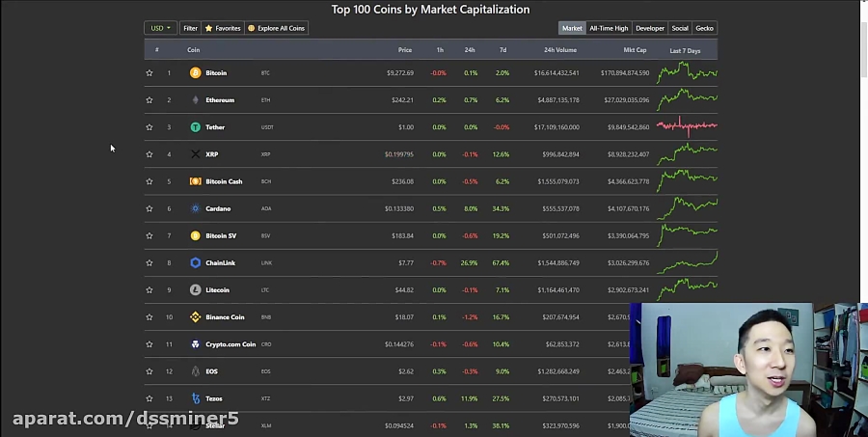Screen dimensions: 868x437
Task: Mark Tezos as favorite
Action: point(149,398)
